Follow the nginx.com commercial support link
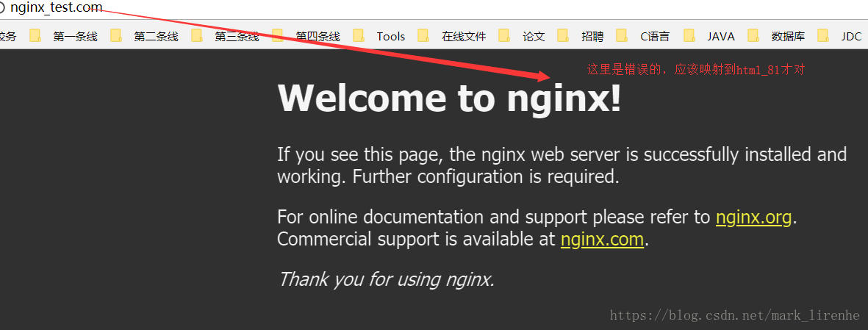This screenshot has height=330, width=868. click(x=602, y=239)
